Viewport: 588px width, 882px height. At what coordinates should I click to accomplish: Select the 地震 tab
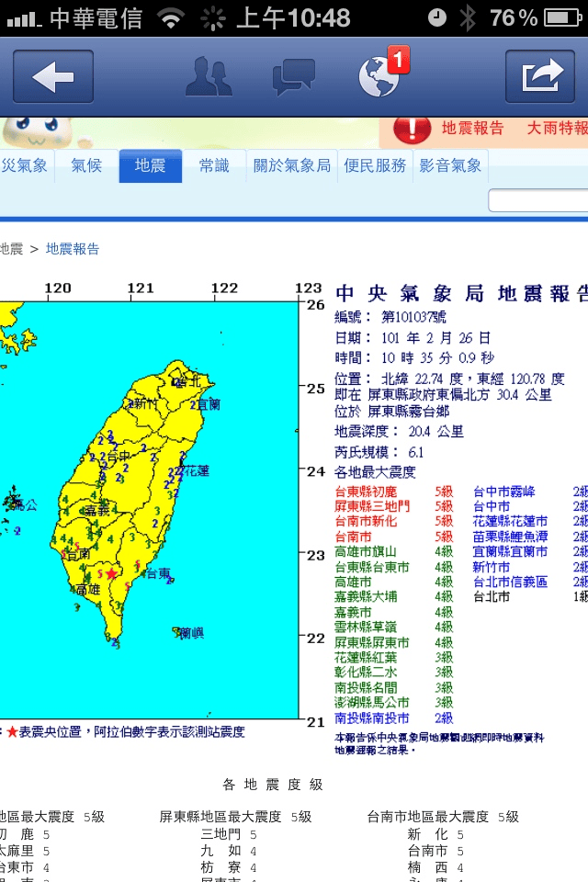click(x=150, y=166)
